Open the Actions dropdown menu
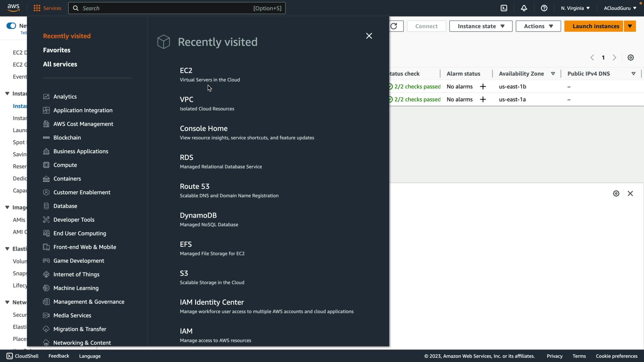Image resolution: width=644 pixels, height=362 pixels. pos(538,26)
